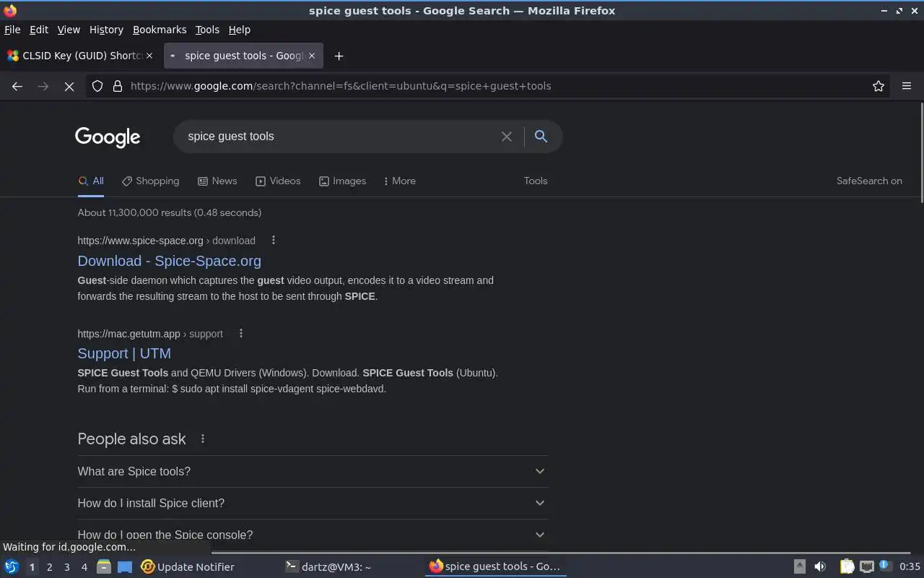Image resolution: width=924 pixels, height=578 pixels.
Task: Expand 'How do I install Spice client?'
Action: [313, 503]
